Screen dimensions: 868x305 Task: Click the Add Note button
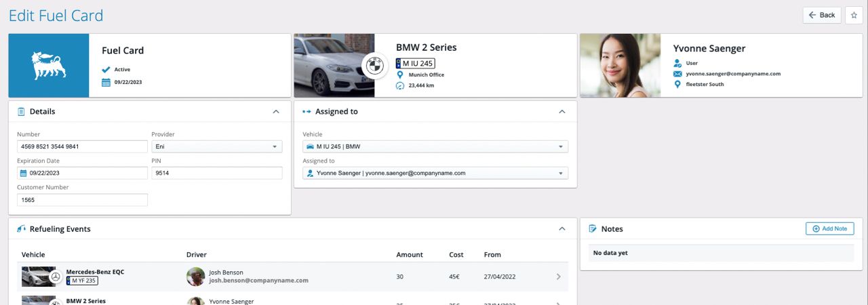(x=830, y=228)
